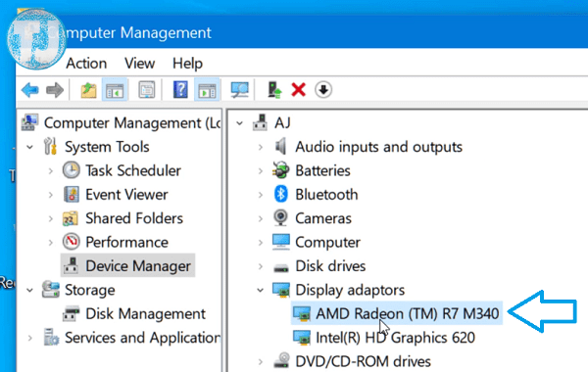Expand the Task Scheduler node

pos(51,171)
